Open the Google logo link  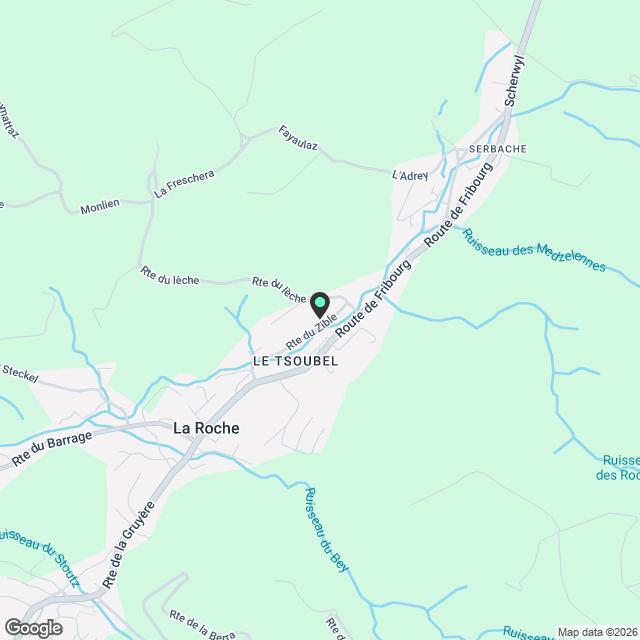pos(33,628)
